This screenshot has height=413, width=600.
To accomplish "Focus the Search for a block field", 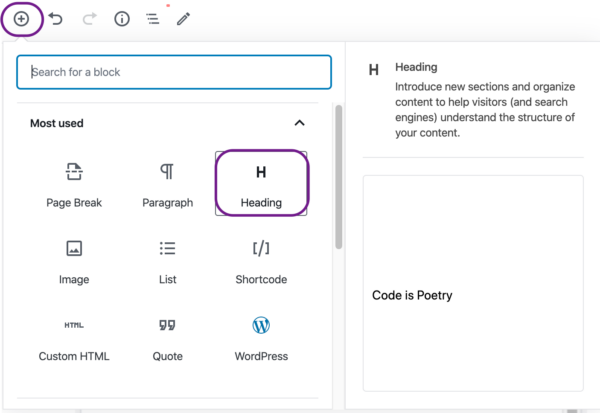I will point(174,72).
